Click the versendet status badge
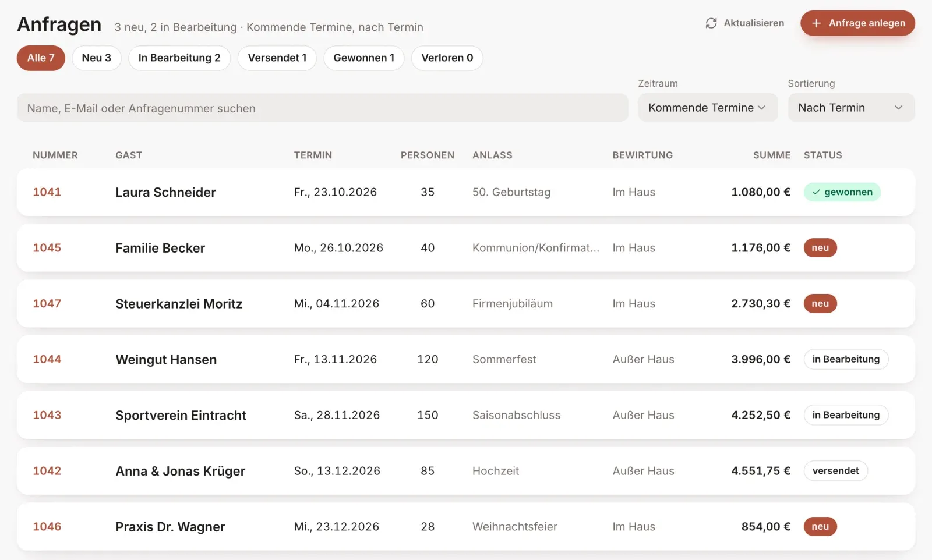Image resolution: width=932 pixels, height=560 pixels. (x=835, y=471)
